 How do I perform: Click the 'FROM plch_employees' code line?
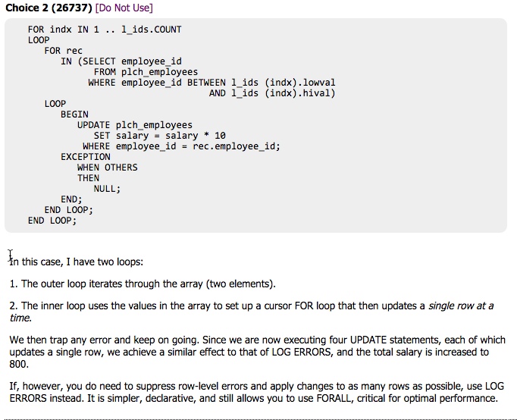146,72
